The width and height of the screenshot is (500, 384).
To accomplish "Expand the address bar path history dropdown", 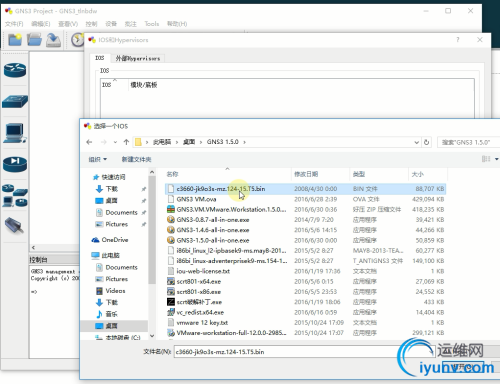I will pyautogui.click(x=417, y=142).
